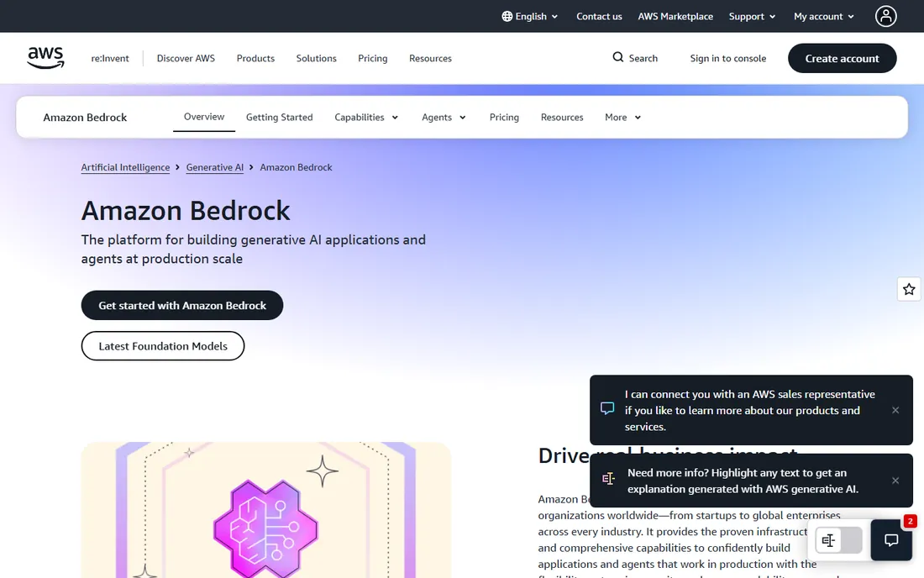Viewport: 924px width, 578px height.
Task: Expand the My account dropdown
Action: [824, 17]
